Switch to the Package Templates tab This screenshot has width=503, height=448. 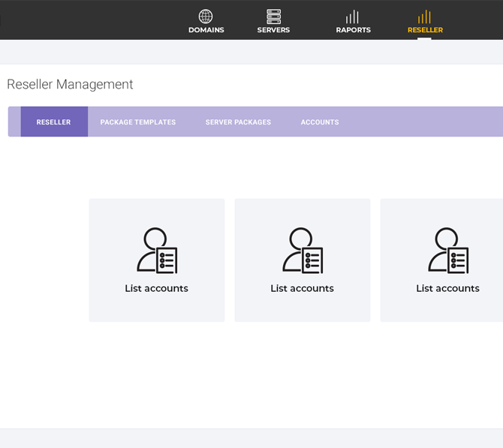click(x=138, y=122)
